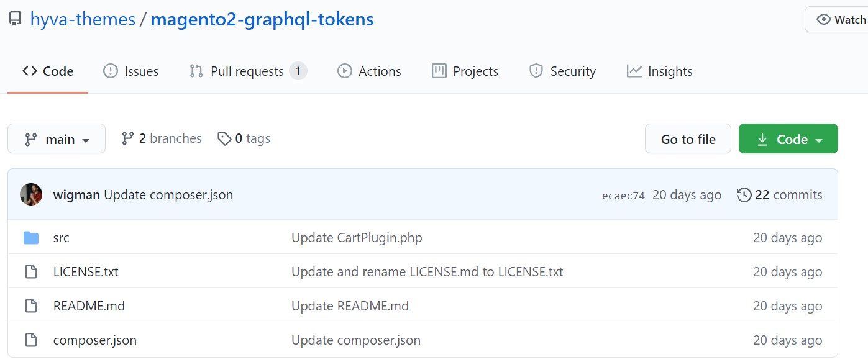Switch to the Issues tab
The width and height of the screenshot is (868, 362).
130,71
